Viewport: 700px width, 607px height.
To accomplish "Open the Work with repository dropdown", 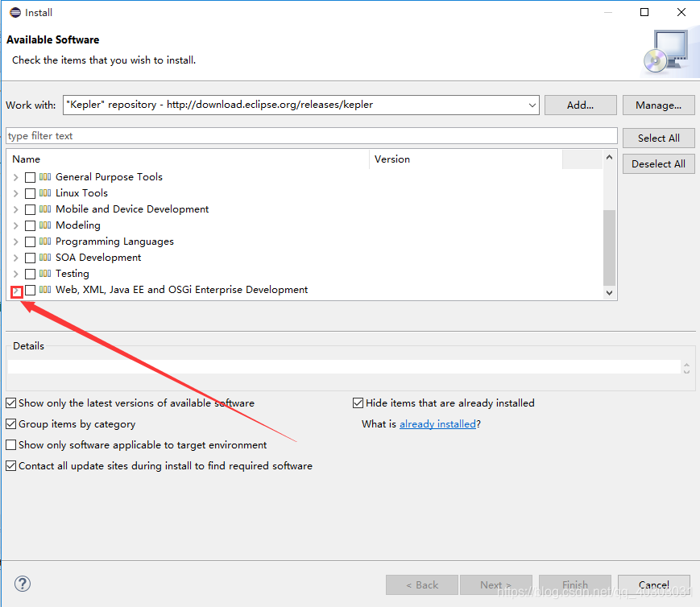I will [x=532, y=105].
